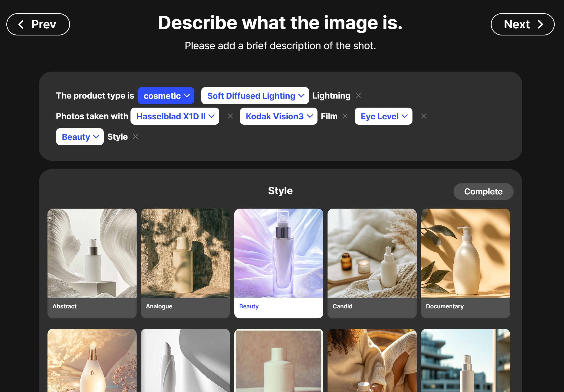Remove the Hasselblad X1D II camera tag

(230, 116)
